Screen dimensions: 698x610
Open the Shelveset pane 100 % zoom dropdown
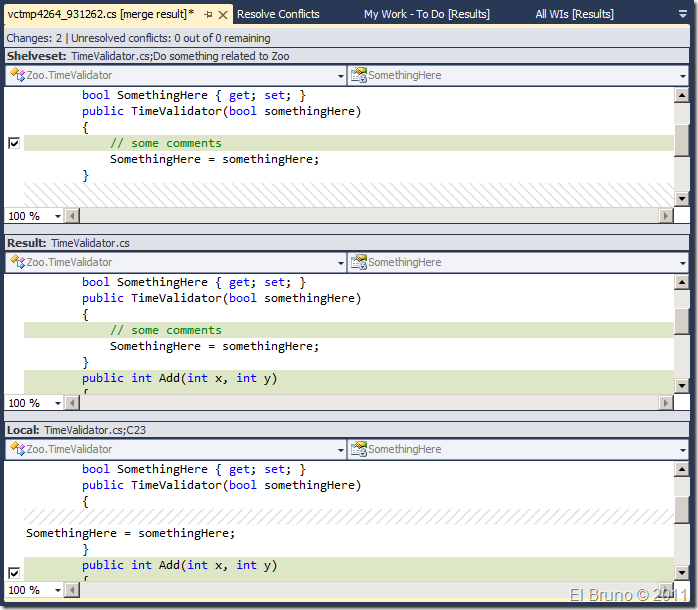[57, 216]
